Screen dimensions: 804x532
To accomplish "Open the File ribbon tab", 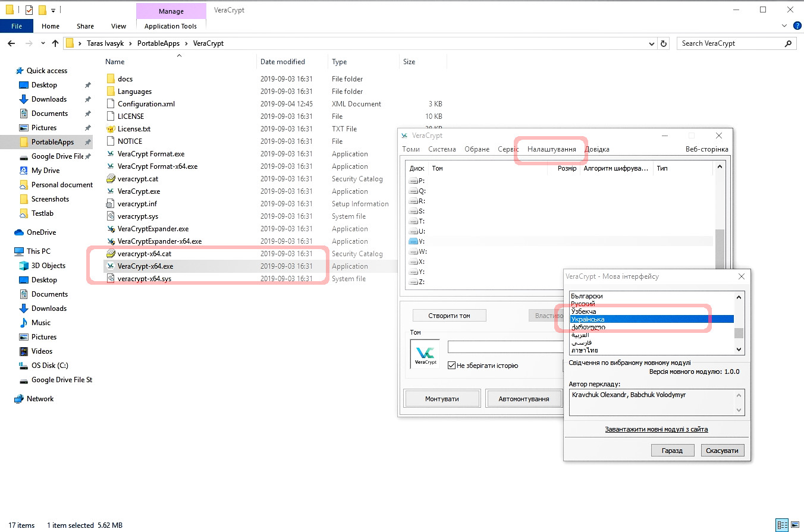I will pos(17,26).
